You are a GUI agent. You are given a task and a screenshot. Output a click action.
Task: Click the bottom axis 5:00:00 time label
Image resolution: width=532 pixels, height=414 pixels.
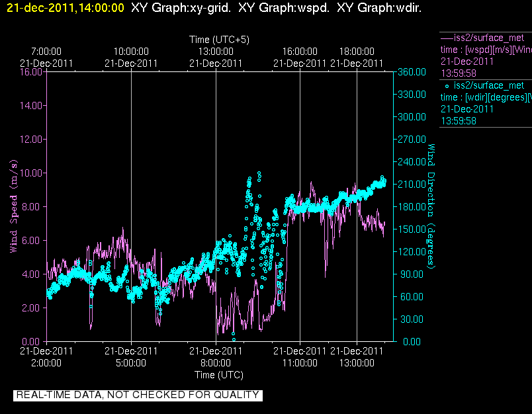pyautogui.click(x=131, y=363)
